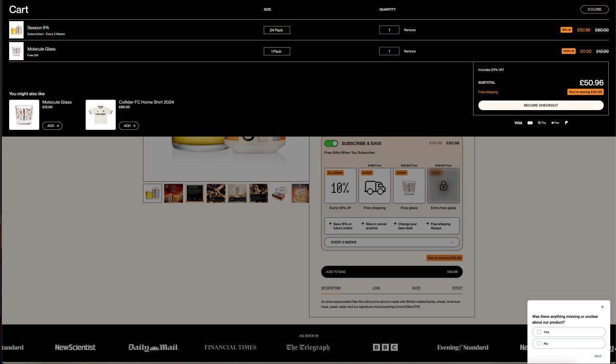
Task: Open the 24 Pack size selector
Action: 277,30
